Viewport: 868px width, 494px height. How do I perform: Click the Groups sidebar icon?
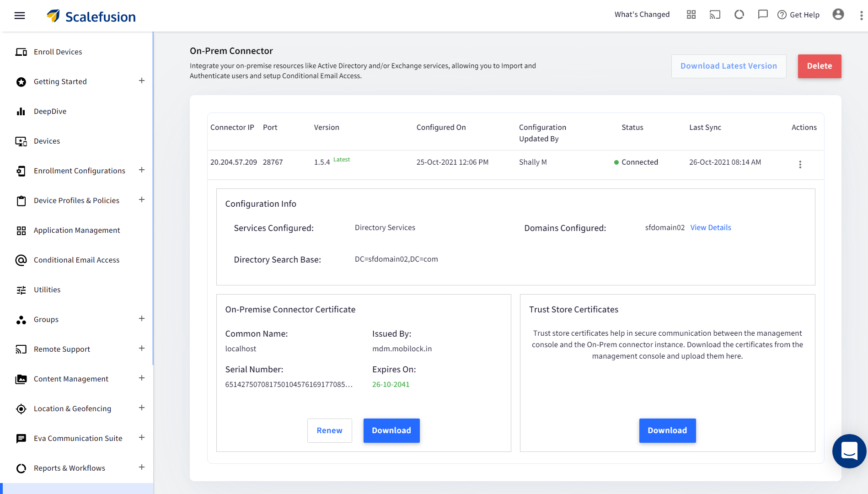tap(21, 320)
